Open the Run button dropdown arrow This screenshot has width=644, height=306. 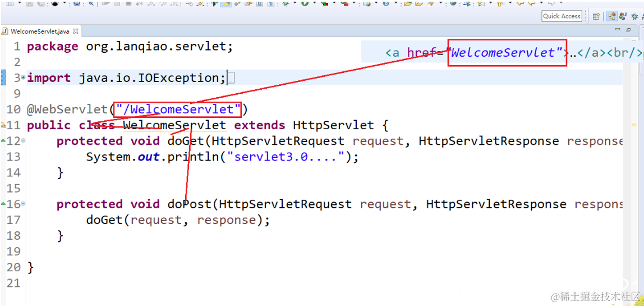(x=314, y=3)
